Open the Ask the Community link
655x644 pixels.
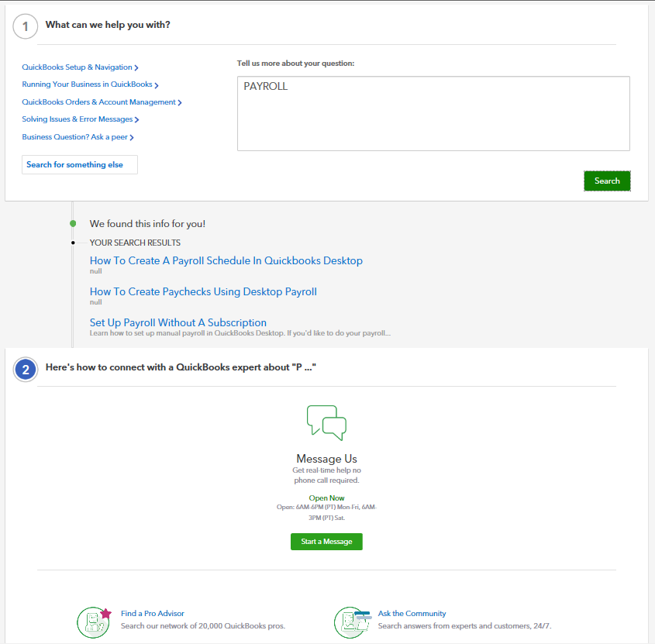412,614
